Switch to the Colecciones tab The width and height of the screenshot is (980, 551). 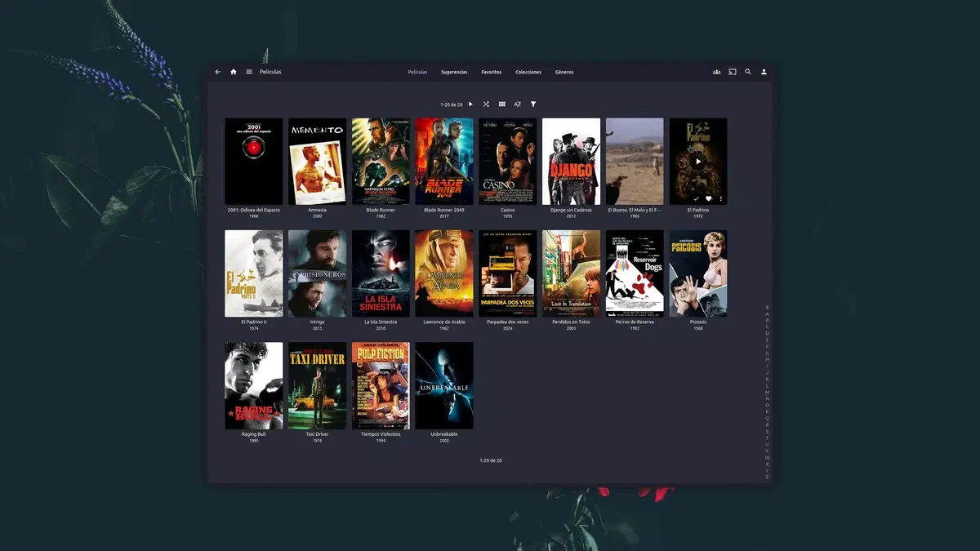coord(528,72)
